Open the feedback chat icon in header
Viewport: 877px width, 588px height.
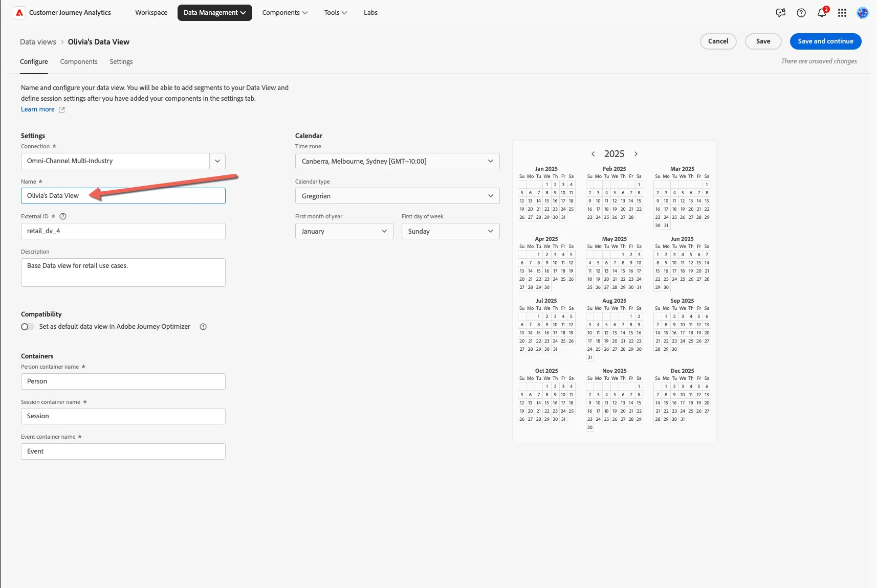tap(781, 13)
